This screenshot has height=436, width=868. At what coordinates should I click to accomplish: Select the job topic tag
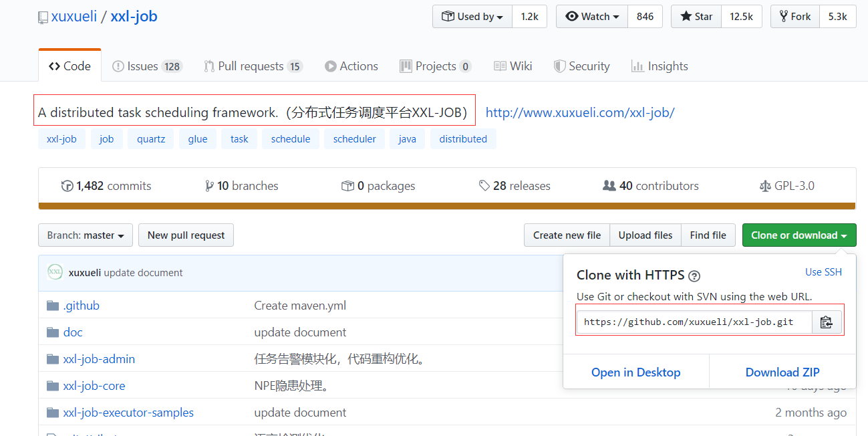107,139
